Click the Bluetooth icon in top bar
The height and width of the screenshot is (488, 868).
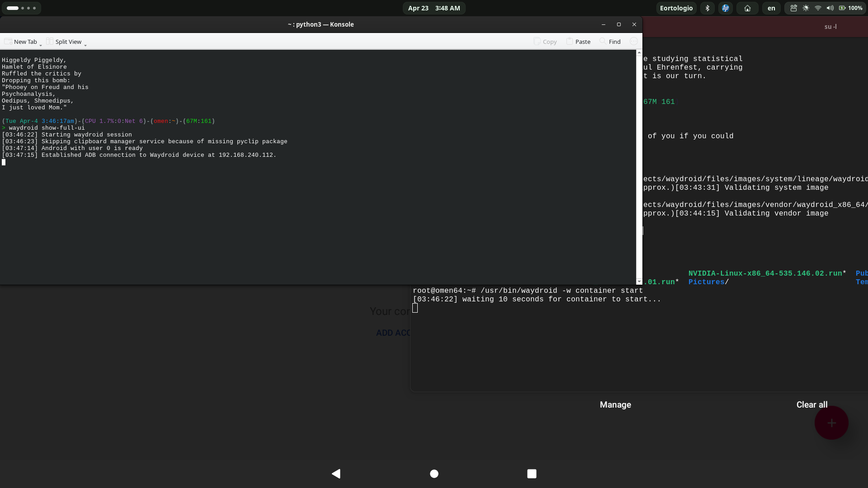[x=708, y=8]
